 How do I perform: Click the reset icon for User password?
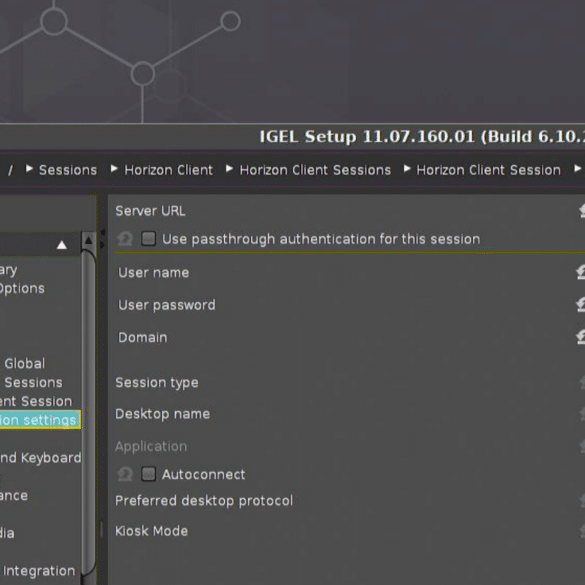coord(581,305)
